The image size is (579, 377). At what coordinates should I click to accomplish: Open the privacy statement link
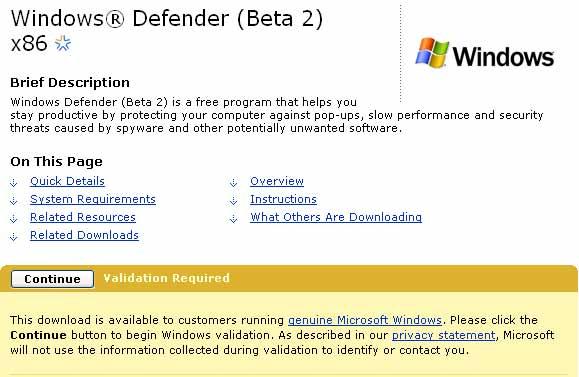[x=443, y=335]
